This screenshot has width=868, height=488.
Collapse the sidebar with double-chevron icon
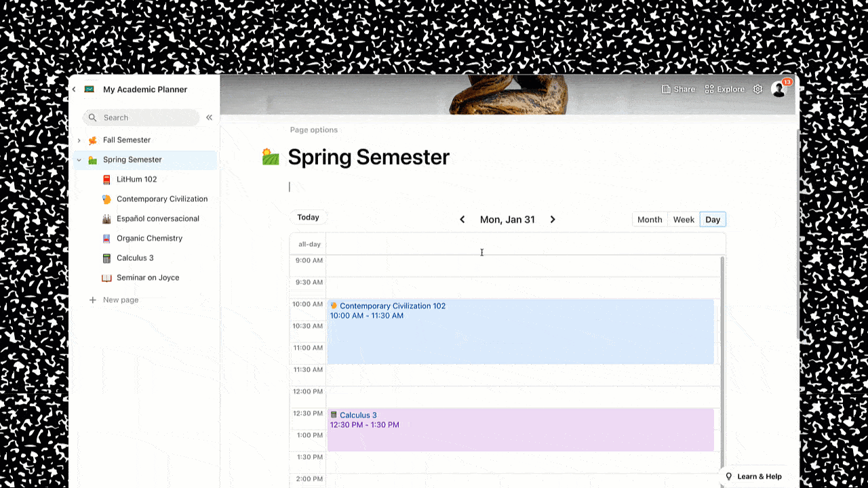pos(209,117)
